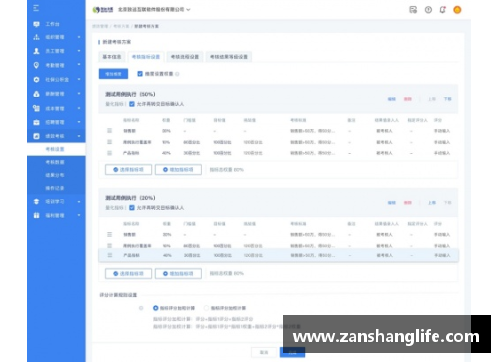Open the orange user avatar menu
This screenshot has height=362, width=500.
point(457,10)
